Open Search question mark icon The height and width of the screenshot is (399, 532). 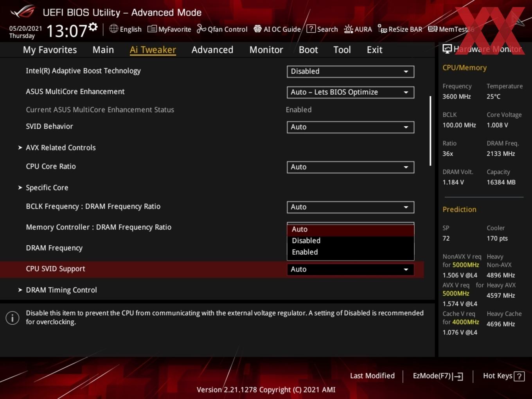pos(311,29)
